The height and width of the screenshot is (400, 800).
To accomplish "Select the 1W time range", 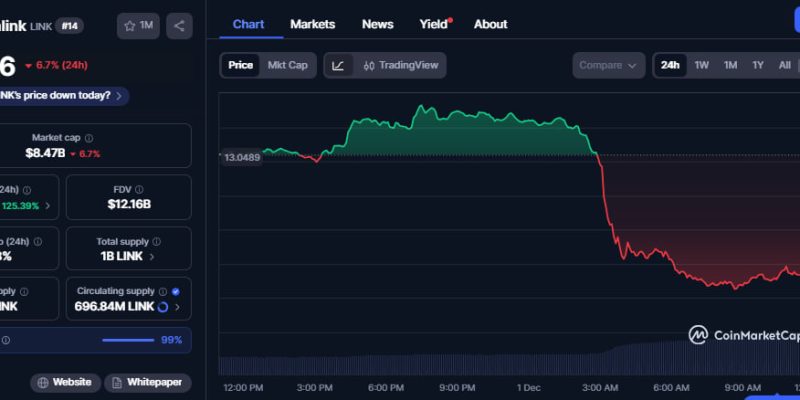I will [x=702, y=66].
